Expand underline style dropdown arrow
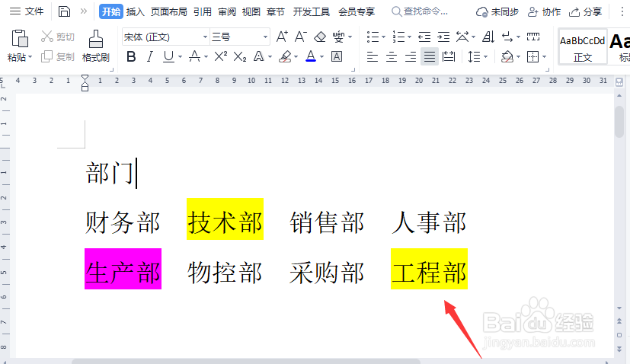This screenshot has width=630, height=364. (180, 57)
